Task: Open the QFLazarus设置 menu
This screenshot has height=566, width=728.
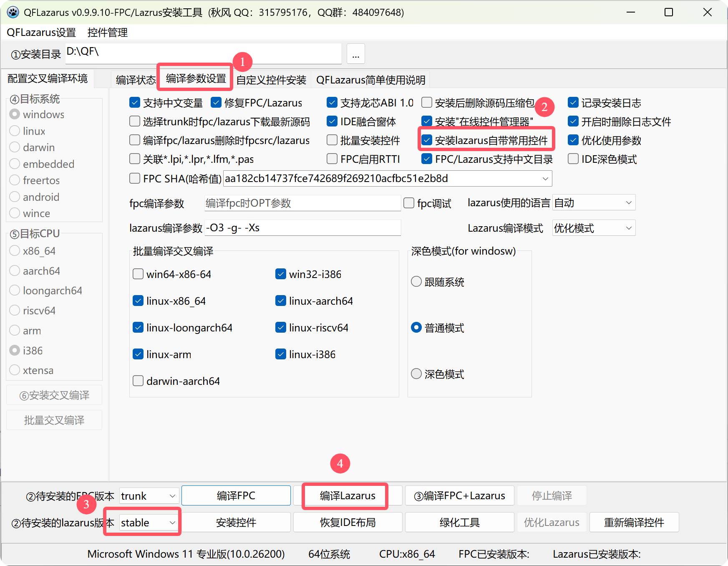Action: click(40, 32)
